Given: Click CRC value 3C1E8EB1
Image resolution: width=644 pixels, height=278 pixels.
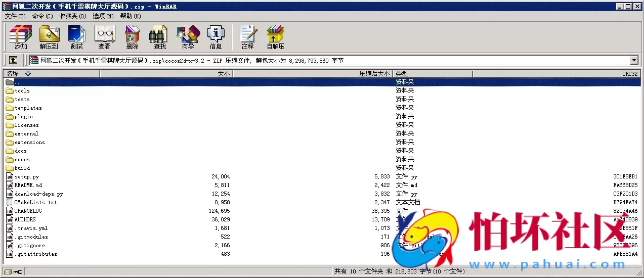Looking at the screenshot, I should click(x=625, y=177).
